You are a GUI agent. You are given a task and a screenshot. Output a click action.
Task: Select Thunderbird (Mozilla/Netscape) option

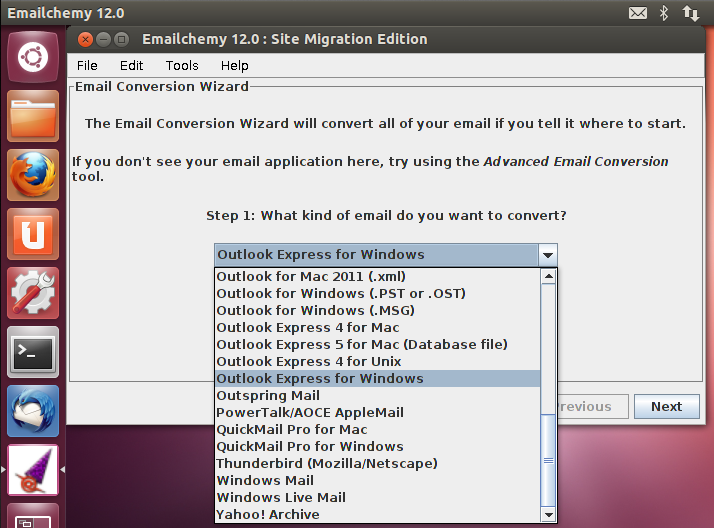point(377,463)
